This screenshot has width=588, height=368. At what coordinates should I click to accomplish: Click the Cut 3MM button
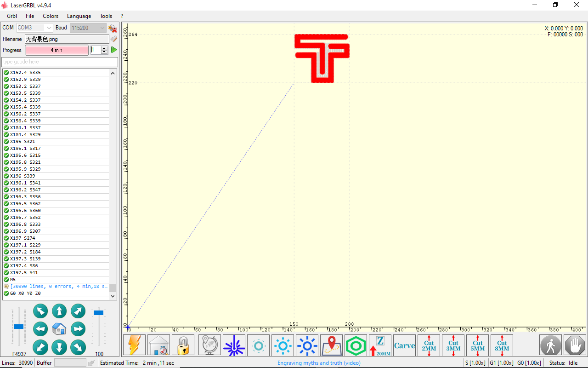[x=453, y=345]
